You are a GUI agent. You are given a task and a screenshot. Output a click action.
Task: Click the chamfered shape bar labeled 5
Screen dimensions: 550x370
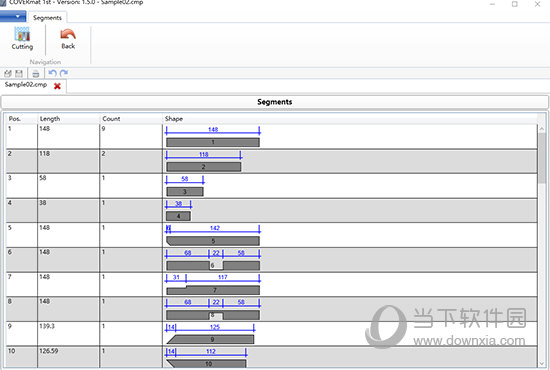[x=213, y=241]
